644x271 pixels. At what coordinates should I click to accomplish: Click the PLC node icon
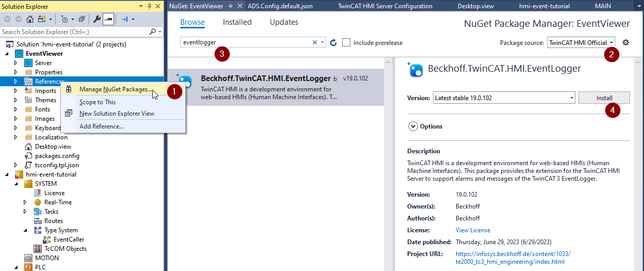tap(29, 267)
